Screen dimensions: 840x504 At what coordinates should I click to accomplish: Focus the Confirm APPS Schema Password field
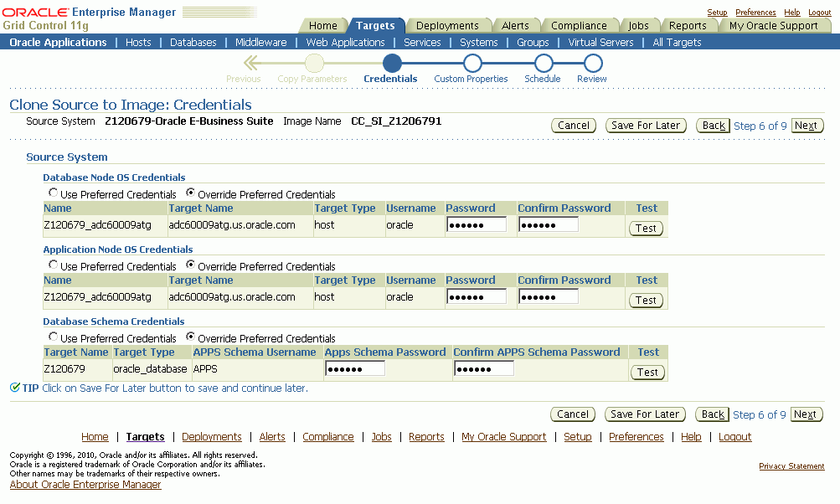tap(484, 368)
